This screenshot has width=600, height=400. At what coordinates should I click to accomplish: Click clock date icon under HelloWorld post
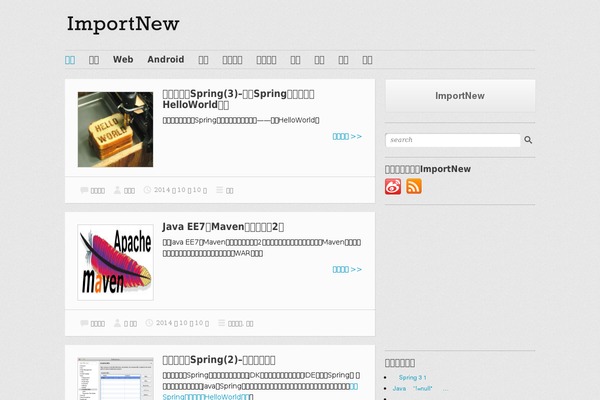pyautogui.click(x=147, y=190)
